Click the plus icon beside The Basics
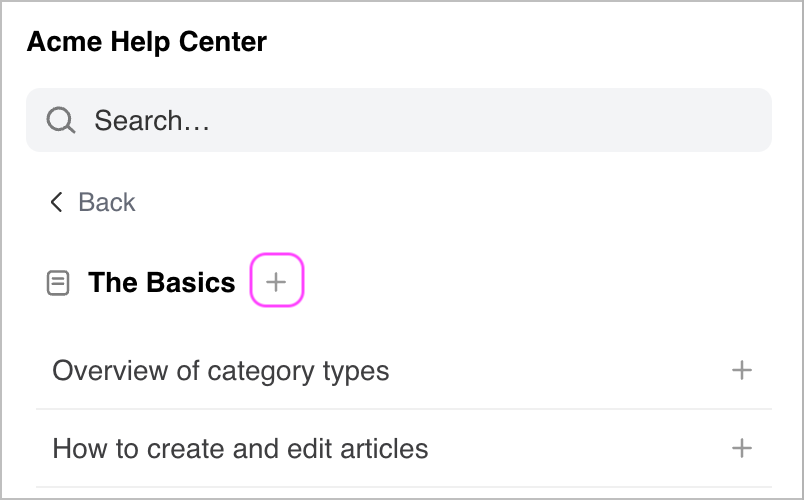The image size is (804, 500). coord(276,280)
